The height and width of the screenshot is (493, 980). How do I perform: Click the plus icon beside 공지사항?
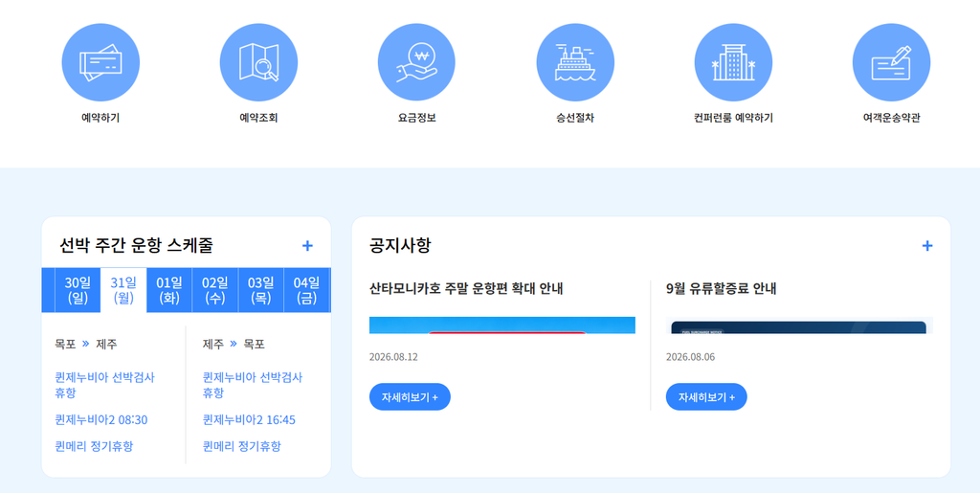[926, 246]
